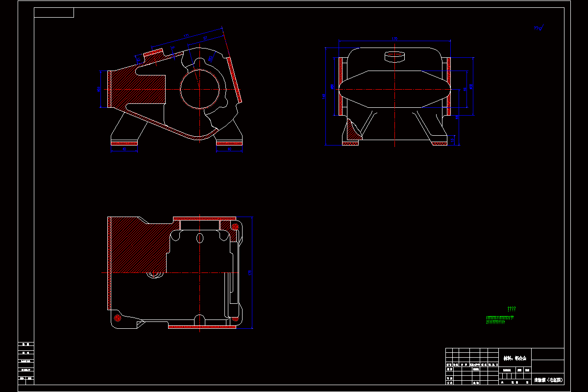The height and width of the screenshot is (392, 588).
Task: Select the oval boss atop the side view
Action: 395,56
